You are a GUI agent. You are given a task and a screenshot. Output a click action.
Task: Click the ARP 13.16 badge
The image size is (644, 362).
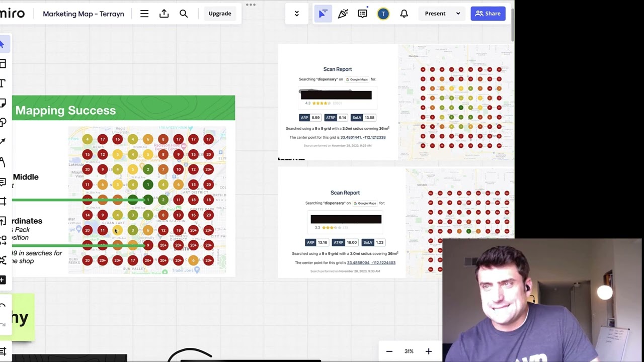coord(317,242)
